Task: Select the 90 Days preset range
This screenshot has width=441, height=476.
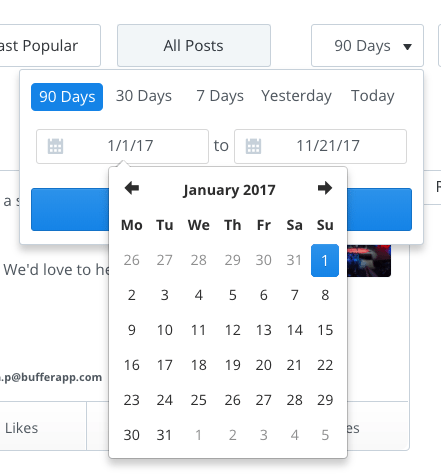Action: 67,97
